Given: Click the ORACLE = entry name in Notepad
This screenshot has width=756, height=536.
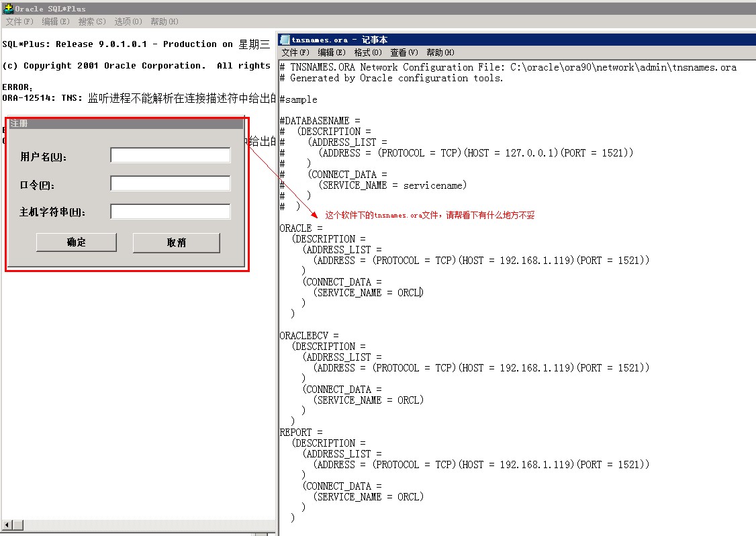Looking at the screenshot, I should click(x=301, y=228).
